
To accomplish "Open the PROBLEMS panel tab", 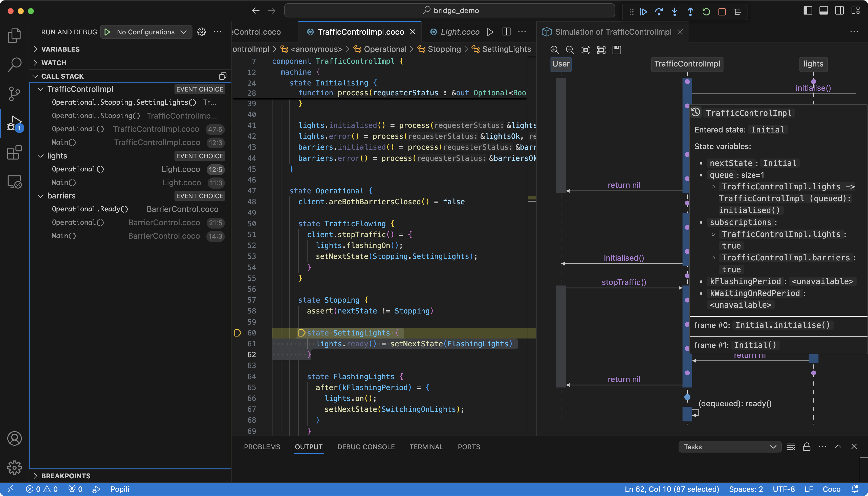I will click(262, 447).
